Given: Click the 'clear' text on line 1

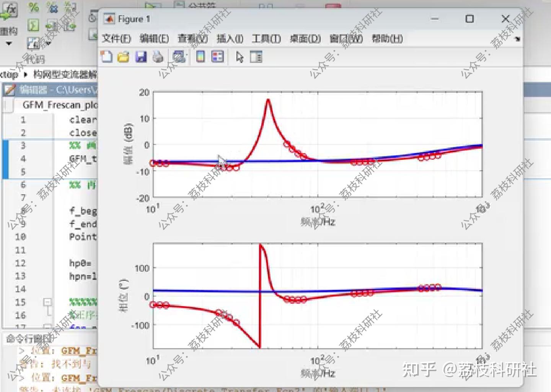Looking at the screenshot, I should [x=83, y=120].
